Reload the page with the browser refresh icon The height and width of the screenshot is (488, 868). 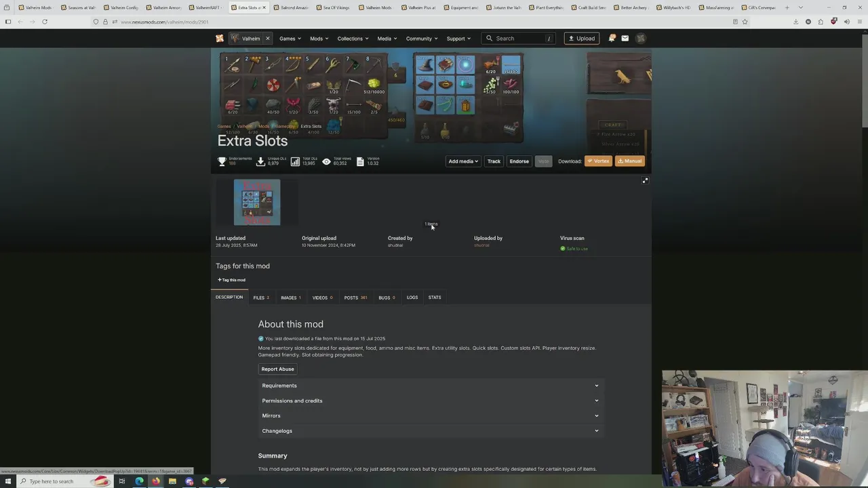pos(45,22)
